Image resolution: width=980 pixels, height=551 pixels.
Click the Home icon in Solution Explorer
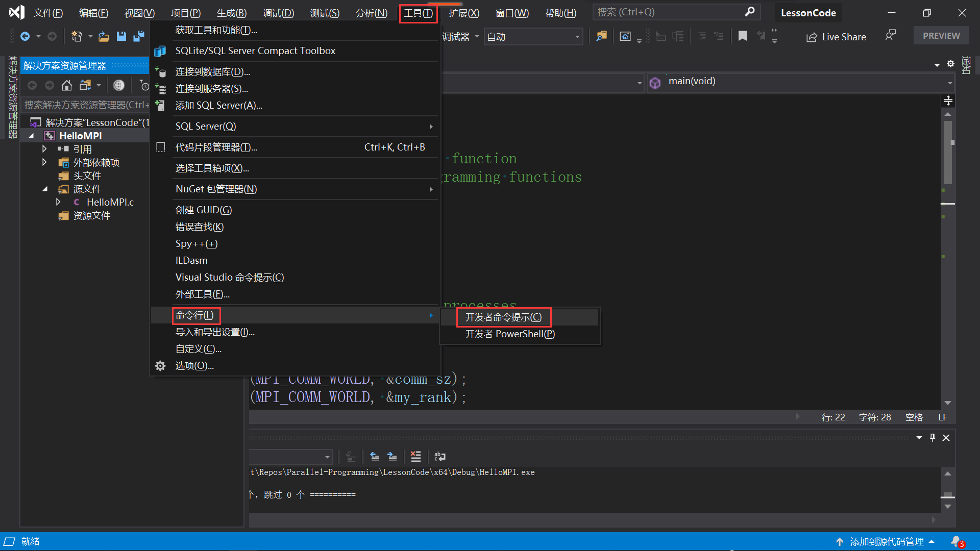(x=66, y=85)
